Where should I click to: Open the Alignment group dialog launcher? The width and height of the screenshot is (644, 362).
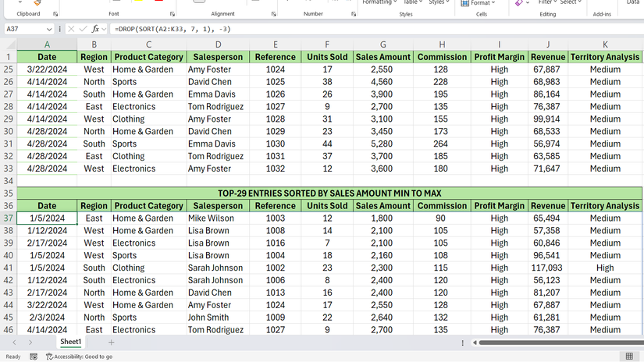273,14
